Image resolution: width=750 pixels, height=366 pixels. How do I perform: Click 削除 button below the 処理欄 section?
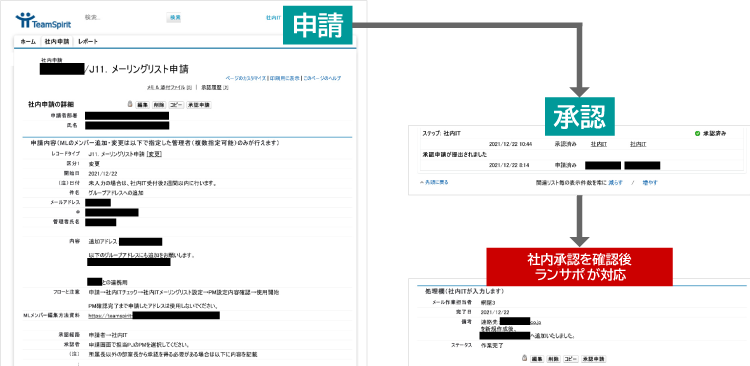coord(554,358)
